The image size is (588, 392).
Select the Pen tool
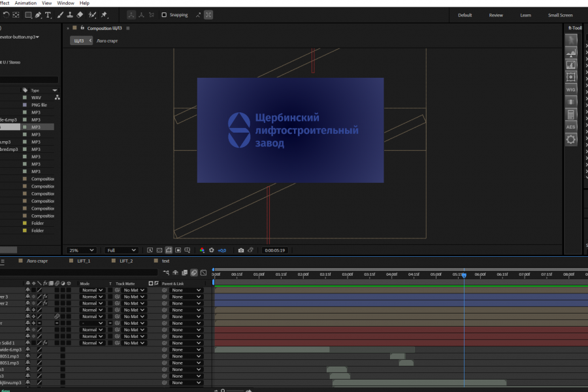(x=38, y=15)
